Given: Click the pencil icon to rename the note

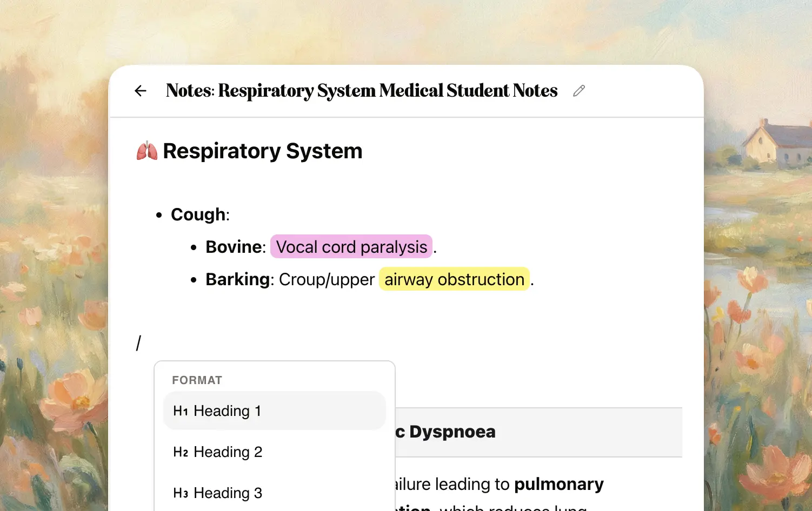Looking at the screenshot, I should pyautogui.click(x=578, y=90).
